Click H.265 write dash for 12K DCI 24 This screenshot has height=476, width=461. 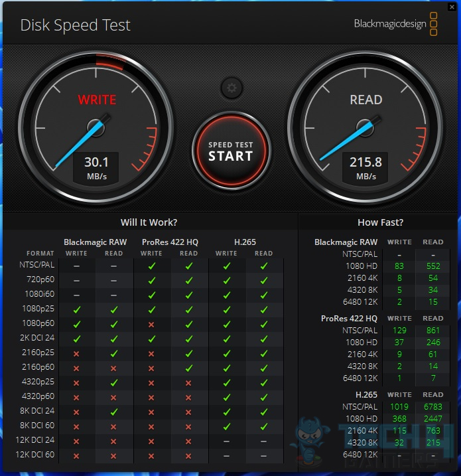[x=226, y=441]
